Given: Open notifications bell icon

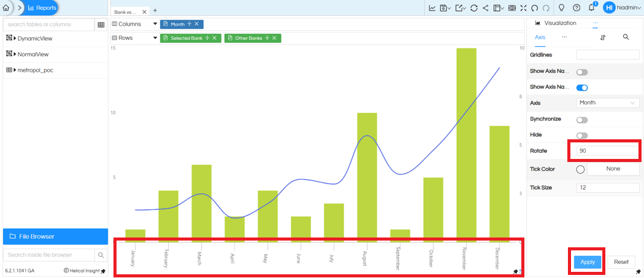Looking at the screenshot, I should point(592,7).
